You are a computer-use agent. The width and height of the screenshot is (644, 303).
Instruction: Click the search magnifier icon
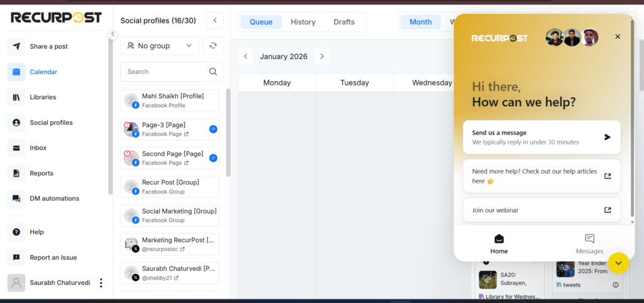pyautogui.click(x=213, y=72)
